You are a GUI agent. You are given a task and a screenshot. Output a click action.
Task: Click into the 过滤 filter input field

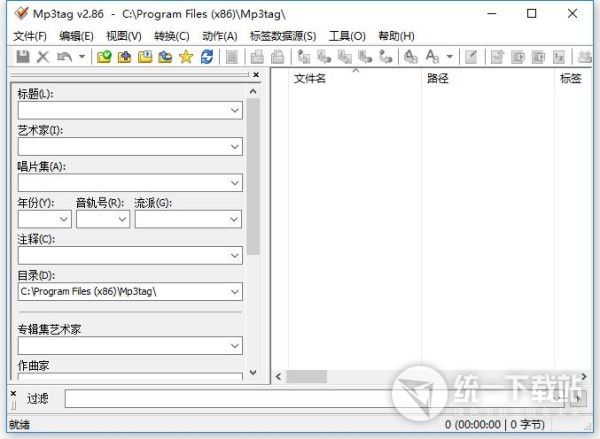(x=314, y=398)
